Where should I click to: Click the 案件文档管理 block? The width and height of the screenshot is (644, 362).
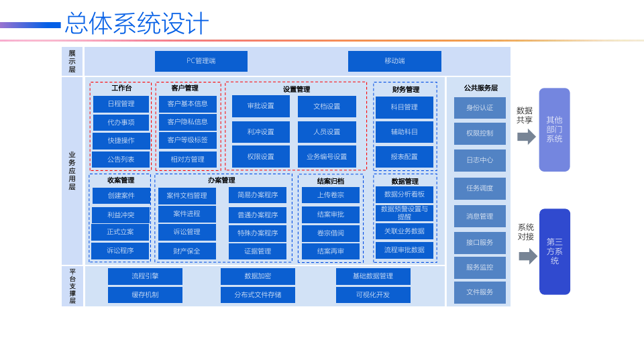[187, 196]
